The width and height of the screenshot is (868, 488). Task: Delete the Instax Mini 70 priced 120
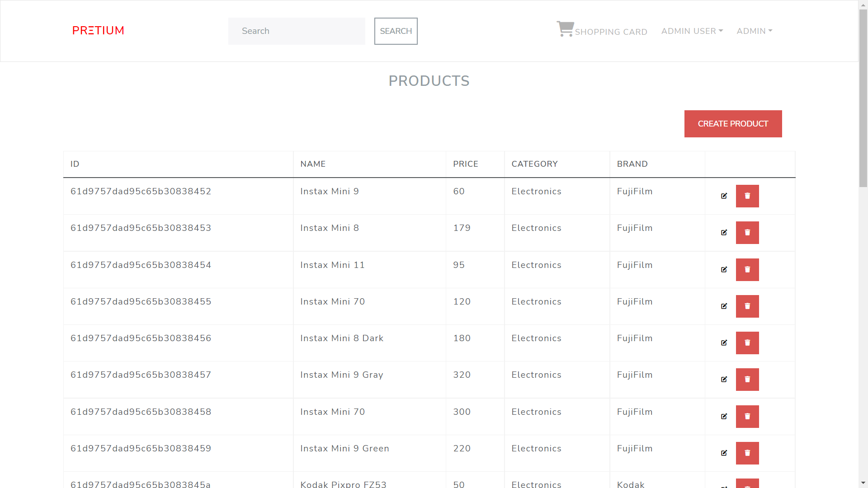click(747, 306)
